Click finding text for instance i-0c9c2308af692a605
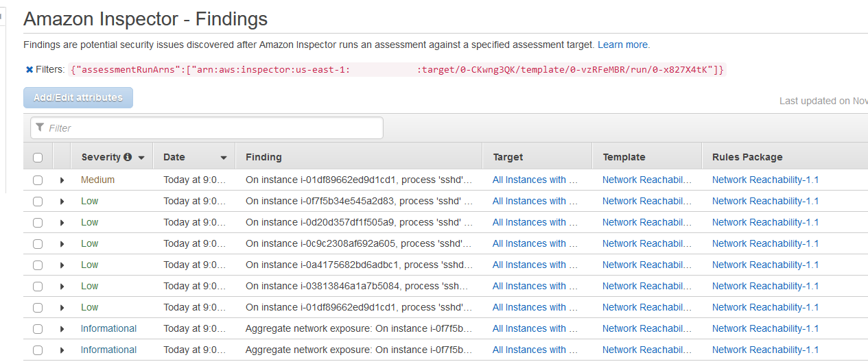 (x=359, y=243)
